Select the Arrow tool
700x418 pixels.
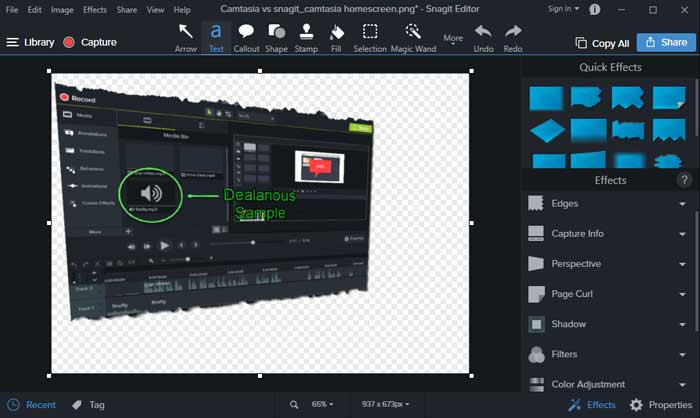coord(186,38)
